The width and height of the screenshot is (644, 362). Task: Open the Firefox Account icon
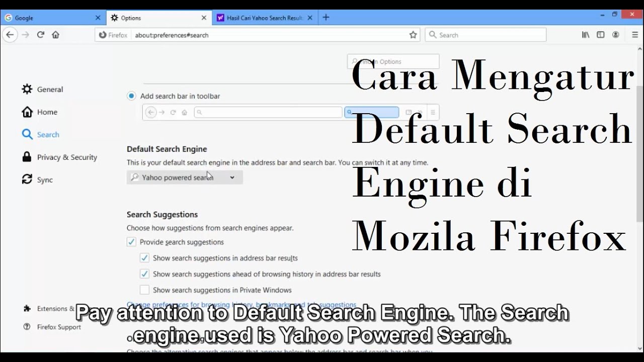616,35
